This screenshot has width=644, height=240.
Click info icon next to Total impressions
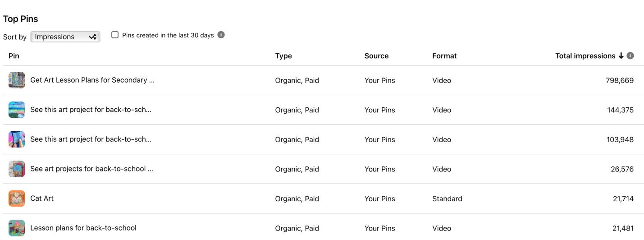tap(630, 55)
